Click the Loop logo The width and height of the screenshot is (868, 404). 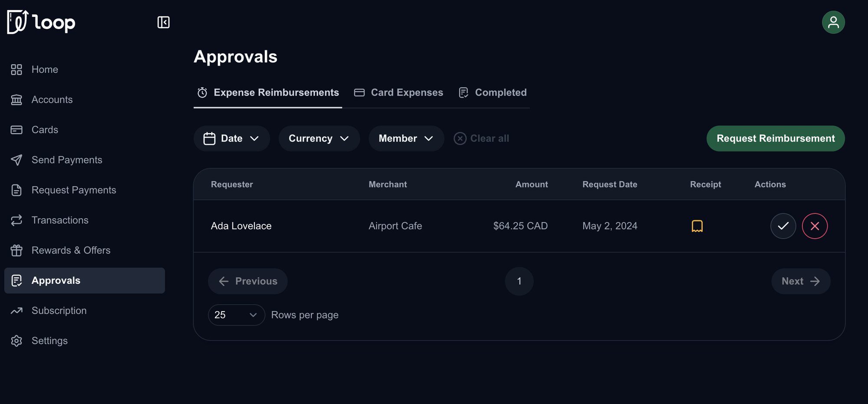tap(41, 22)
